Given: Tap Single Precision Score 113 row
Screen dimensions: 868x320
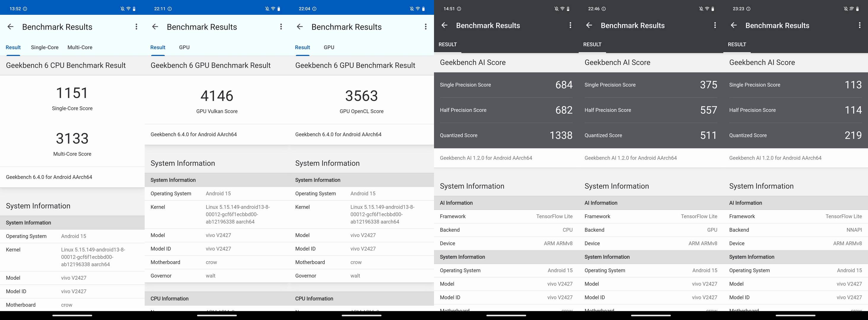Looking at the screenshot, I should (x=796, y=85).
